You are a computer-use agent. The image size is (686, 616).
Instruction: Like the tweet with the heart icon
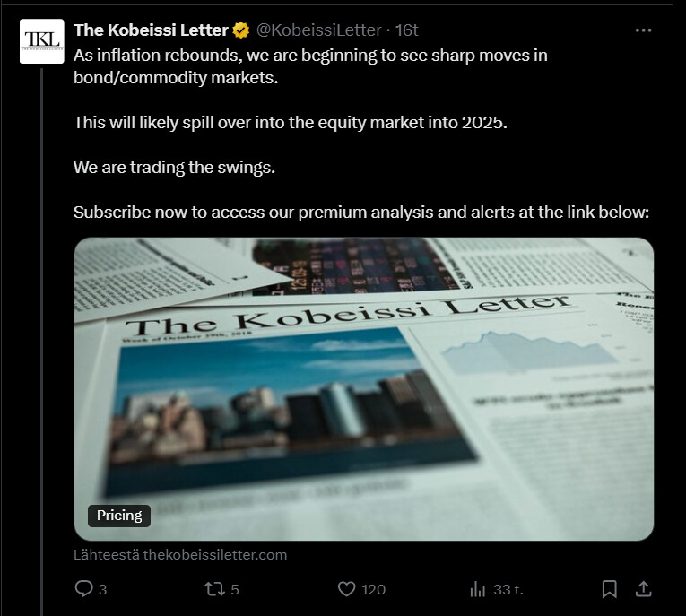347,589
